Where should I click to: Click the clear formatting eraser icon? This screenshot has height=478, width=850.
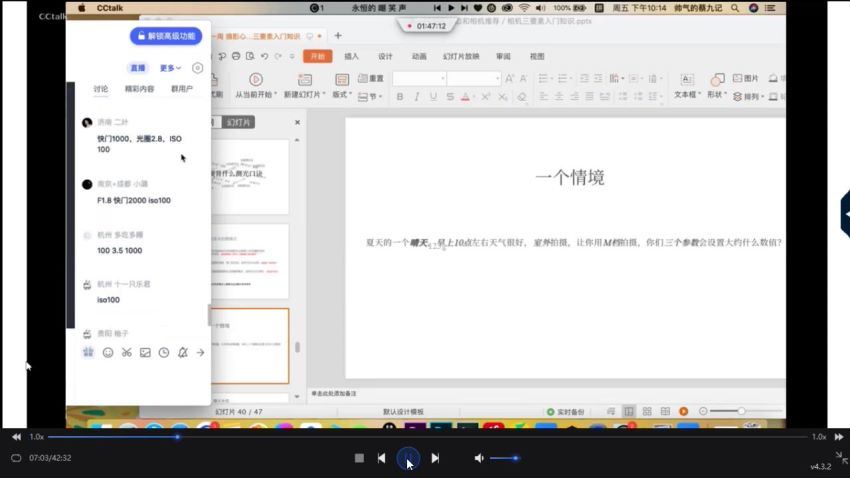521,96
